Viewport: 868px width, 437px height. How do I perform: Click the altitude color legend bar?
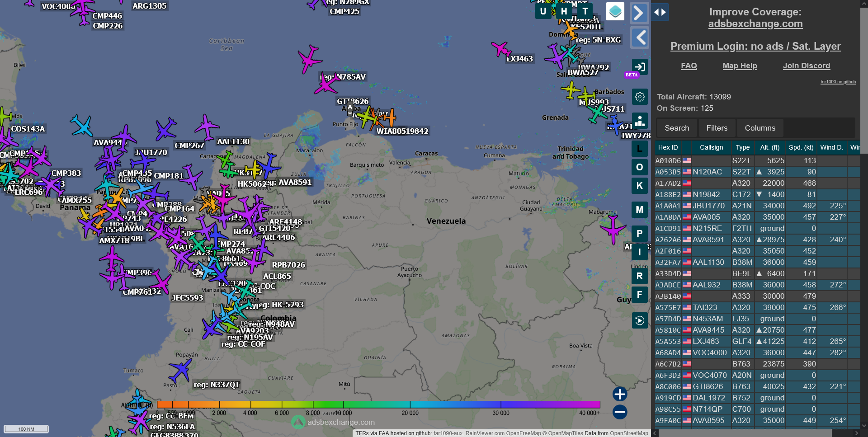378,404
